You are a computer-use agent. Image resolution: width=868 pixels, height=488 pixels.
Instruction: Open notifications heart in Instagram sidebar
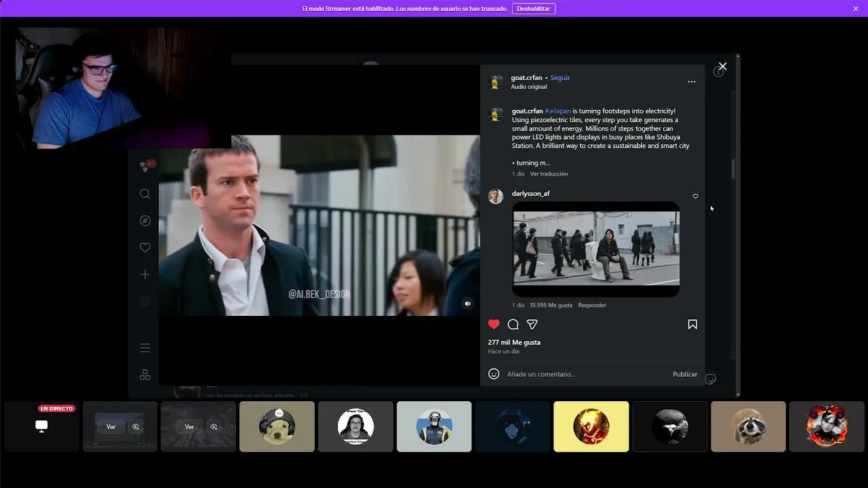click(x=145, y=247)
